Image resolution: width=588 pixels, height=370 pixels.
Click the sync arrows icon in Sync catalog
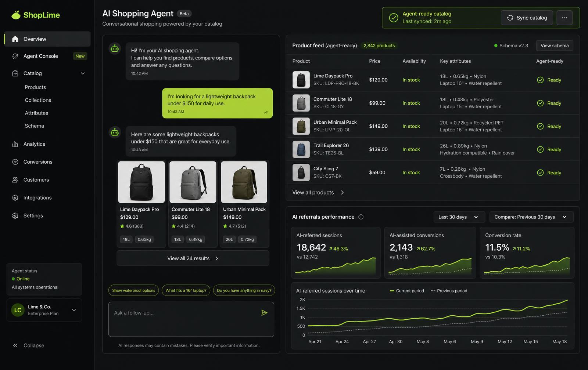point(510,18)
